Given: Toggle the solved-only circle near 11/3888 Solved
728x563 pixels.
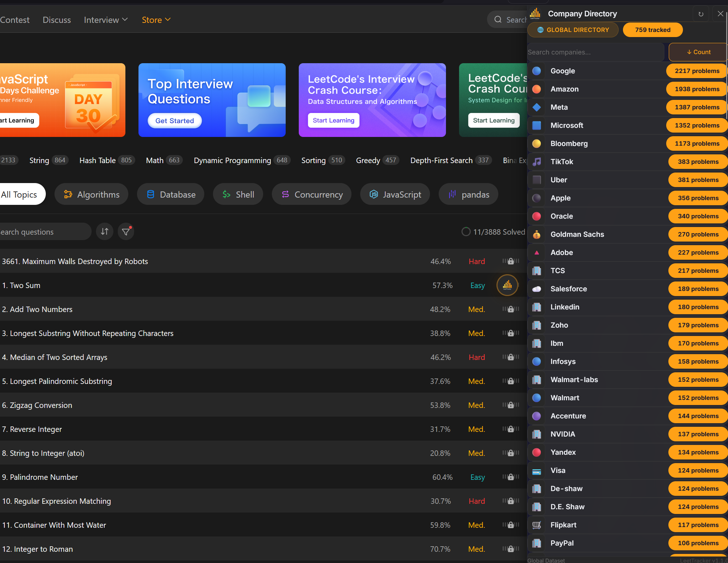Looking at the screenshot, I should [x=466, y=231].
